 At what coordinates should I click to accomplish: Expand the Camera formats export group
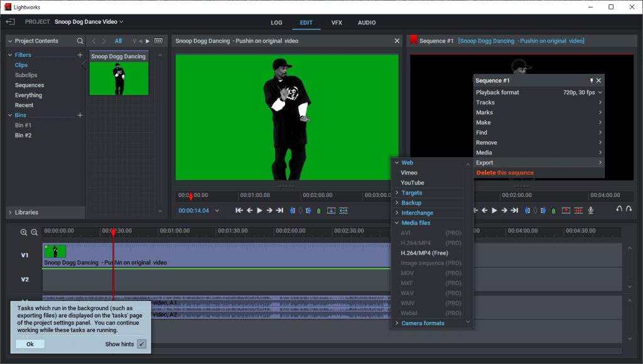(397, 323)
